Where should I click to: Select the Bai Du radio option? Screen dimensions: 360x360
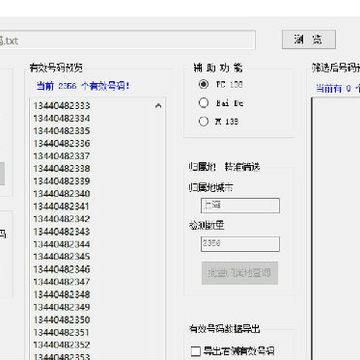point(204,103)
